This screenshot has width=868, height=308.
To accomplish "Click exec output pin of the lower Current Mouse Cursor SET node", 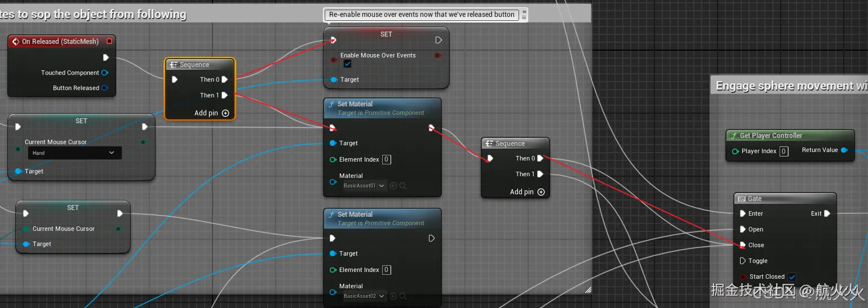I will click(x=119, y=213).
